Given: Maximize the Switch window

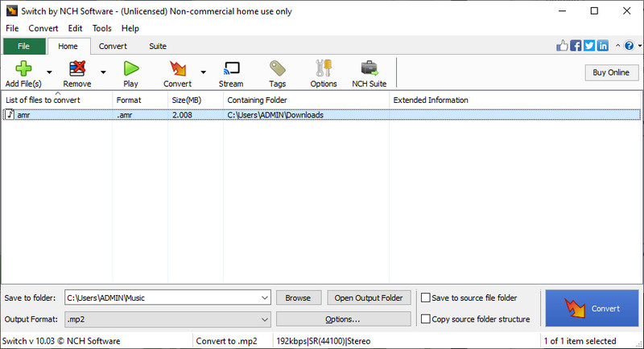Looking at the screenshot, I should (594, 11).
